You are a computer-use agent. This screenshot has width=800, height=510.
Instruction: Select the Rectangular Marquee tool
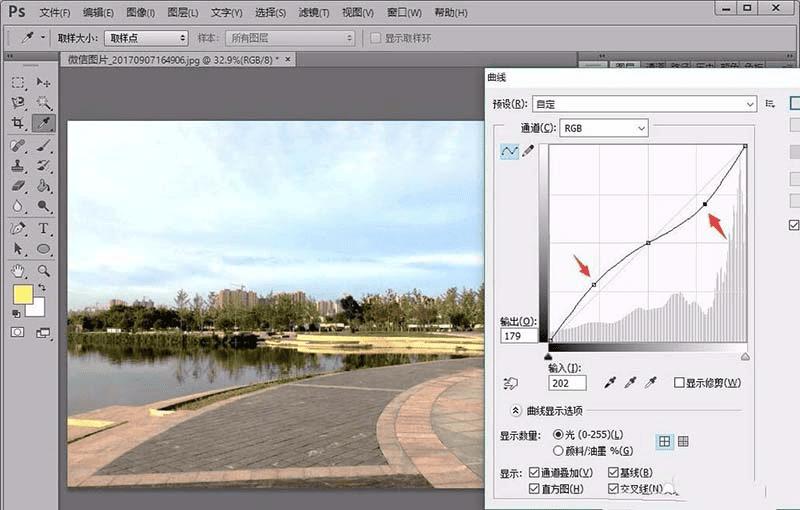18,82
